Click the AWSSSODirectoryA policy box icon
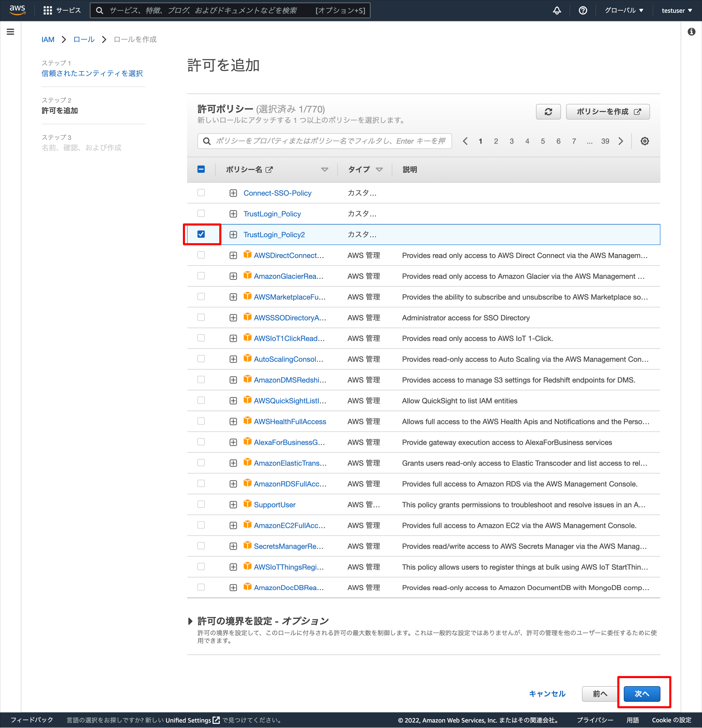This screenshot has width=702, height=728. click(247, 317)
